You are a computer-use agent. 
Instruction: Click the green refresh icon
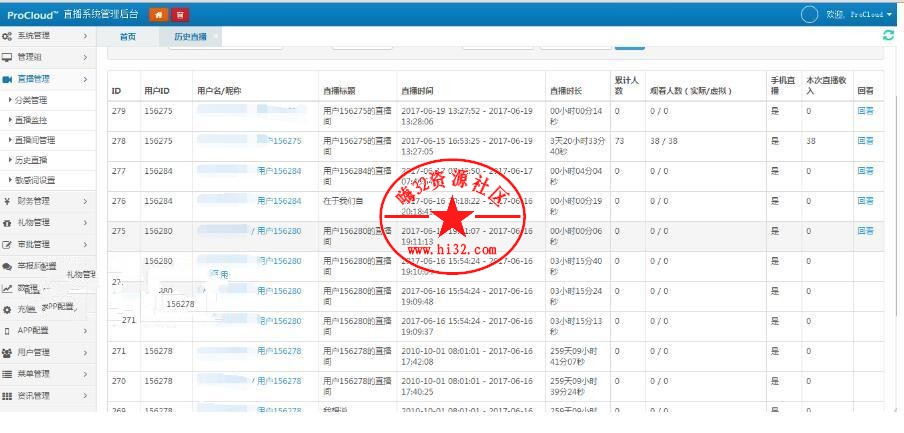[x=888, y=35]
